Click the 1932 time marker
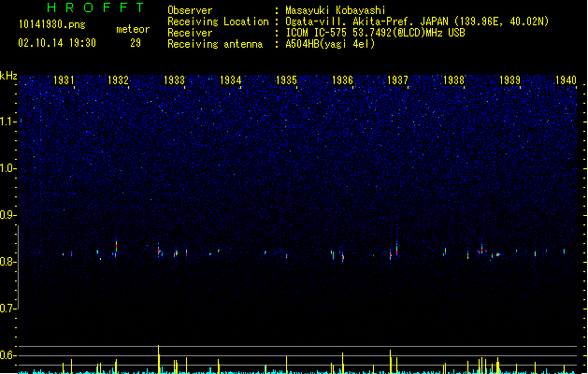Viewport: 588px width, 374px height. (118, 80)
